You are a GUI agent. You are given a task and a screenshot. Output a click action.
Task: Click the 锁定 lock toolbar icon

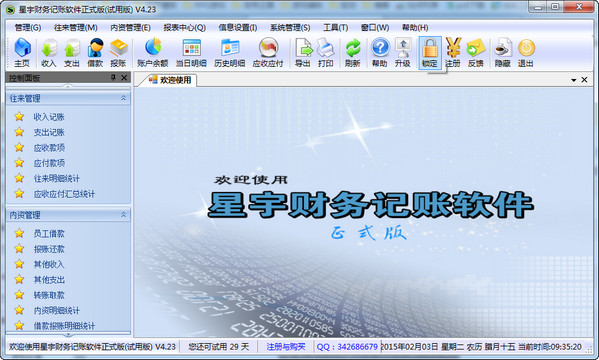tap(430, 53)
